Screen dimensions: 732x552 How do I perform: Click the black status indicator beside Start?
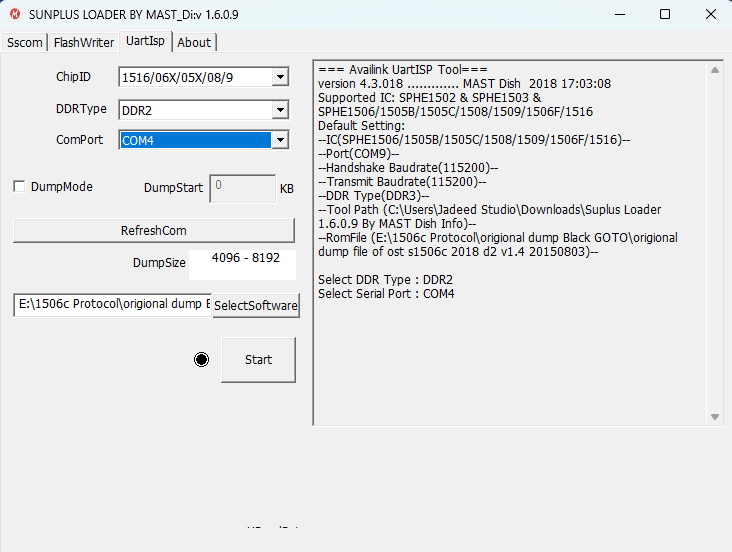pyautogui.click(x=202, y=360)
